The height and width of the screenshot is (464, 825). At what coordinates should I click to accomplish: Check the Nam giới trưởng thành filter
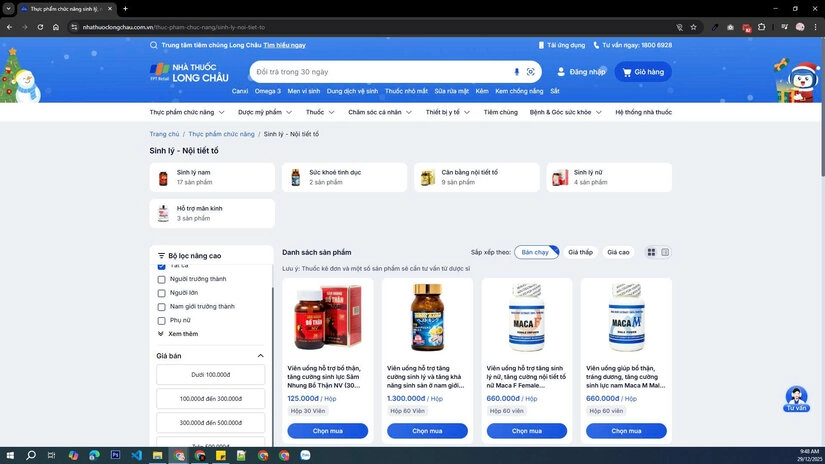tap(162, 307)
